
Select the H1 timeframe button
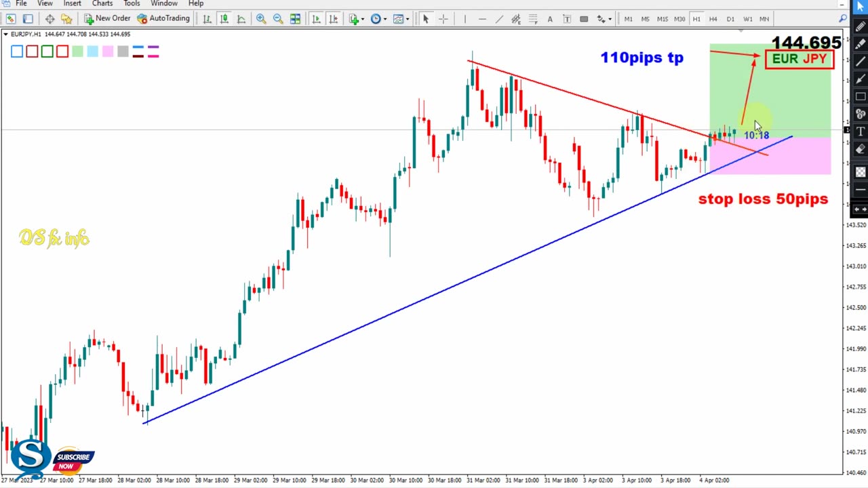point(696,19)
